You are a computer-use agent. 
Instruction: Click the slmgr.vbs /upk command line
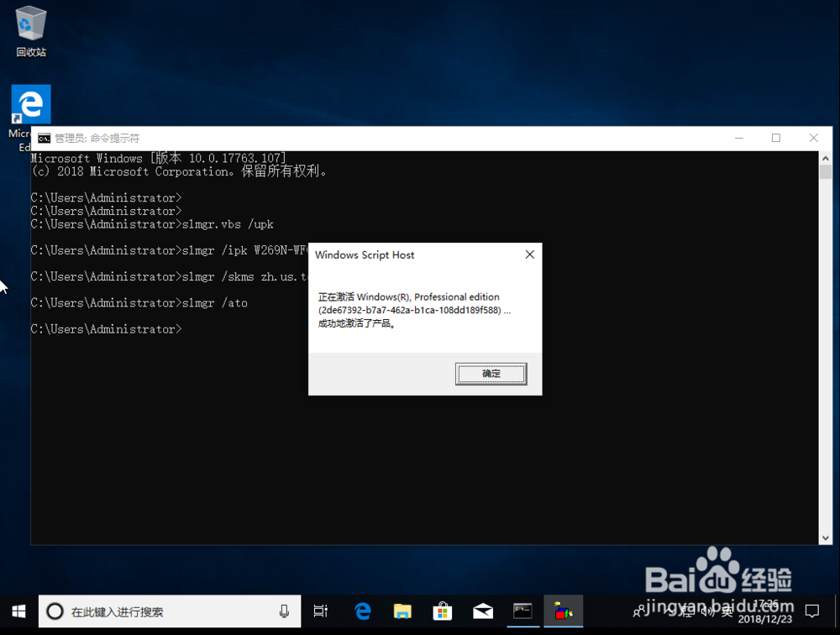[228, 224]
